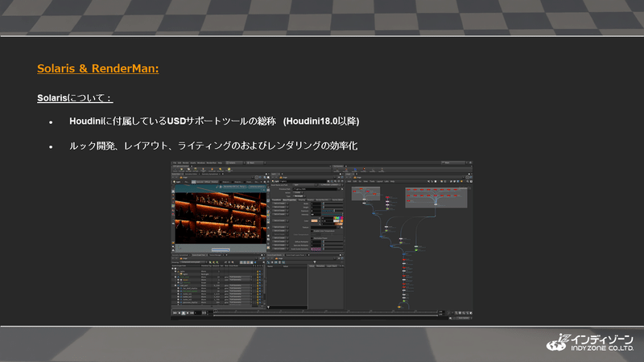Open the Action dropdown in light parameters
The height and width of the screenshot is (362, 644).
pos(298,192)
